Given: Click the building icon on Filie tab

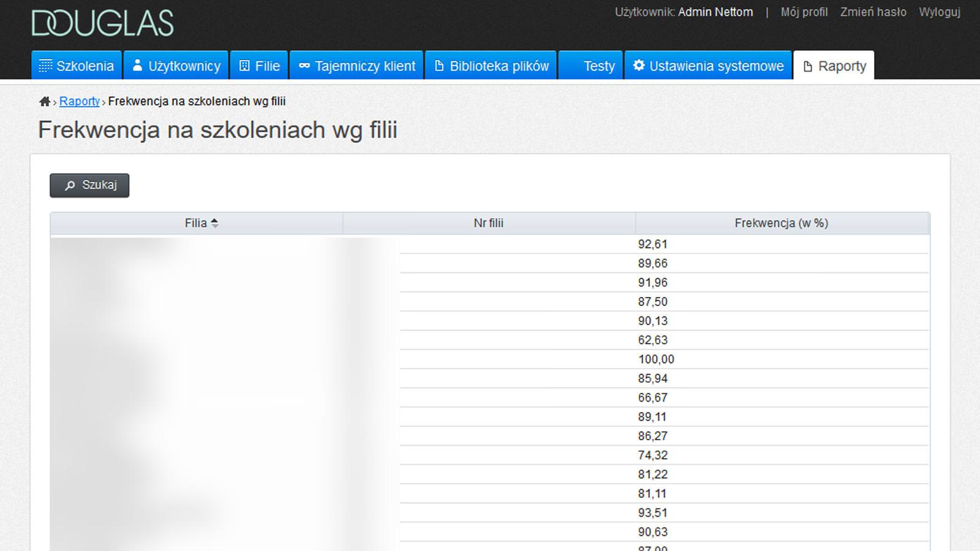Looking at the screenshot, I should (244, 66).
